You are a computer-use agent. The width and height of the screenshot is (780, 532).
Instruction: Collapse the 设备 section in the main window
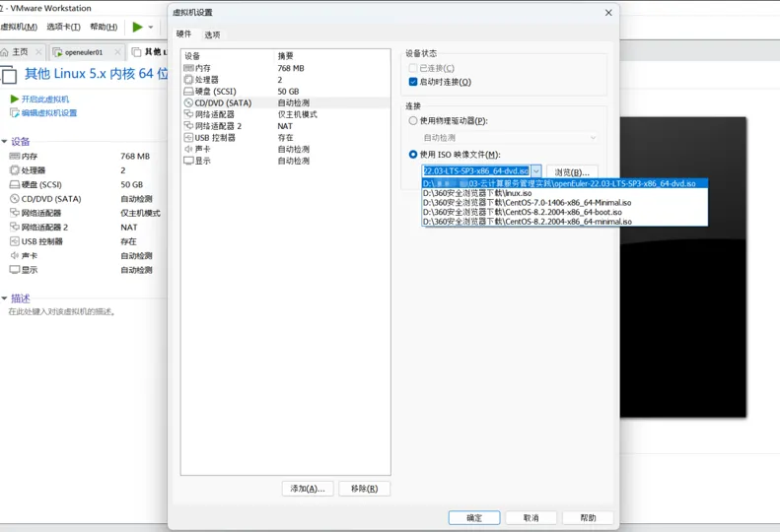tap(5, 142)
